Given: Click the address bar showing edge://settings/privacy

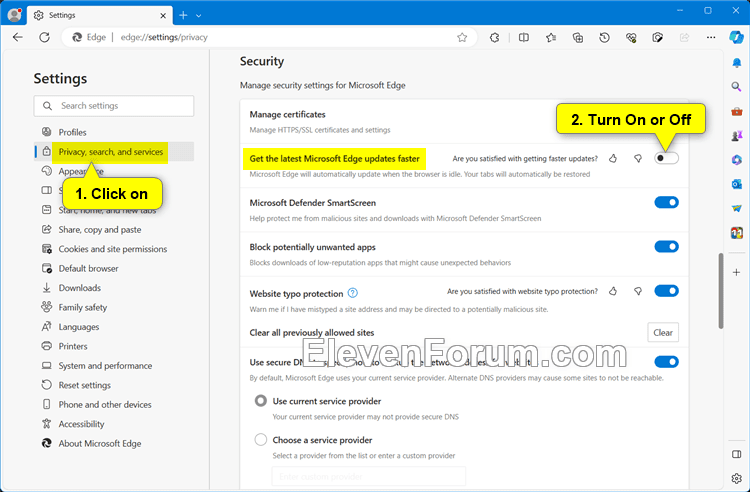Looking at the screenshot, I should point(270,37).
